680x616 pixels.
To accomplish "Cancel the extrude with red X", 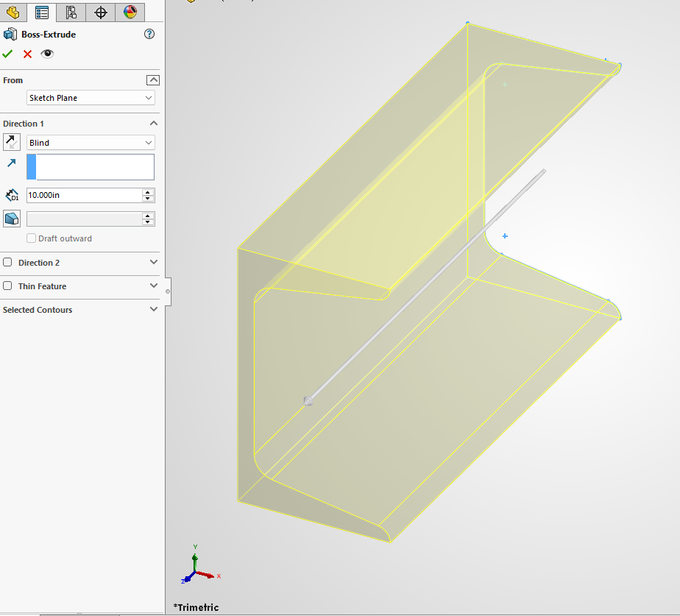I will click(x=27, y=54).
